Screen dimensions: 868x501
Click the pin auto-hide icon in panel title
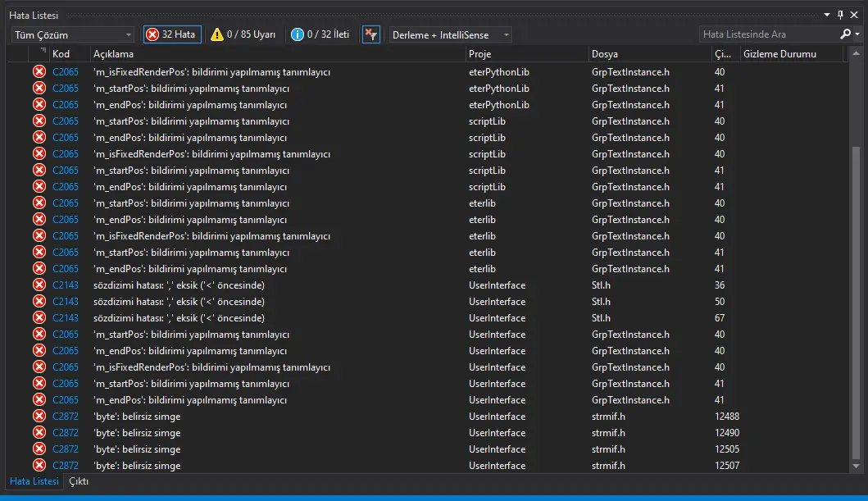pyautogui.click(x=840, y=16)
